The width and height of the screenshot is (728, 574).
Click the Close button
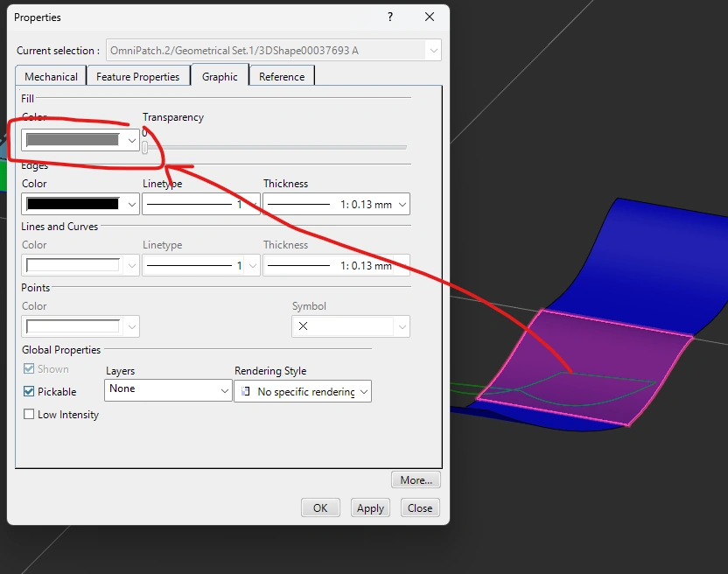420,508
